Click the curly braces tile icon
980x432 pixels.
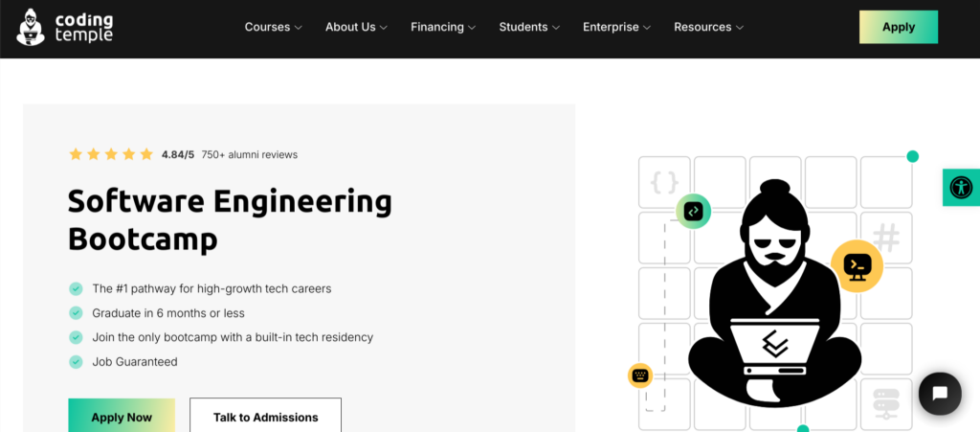tap(664, 182)
